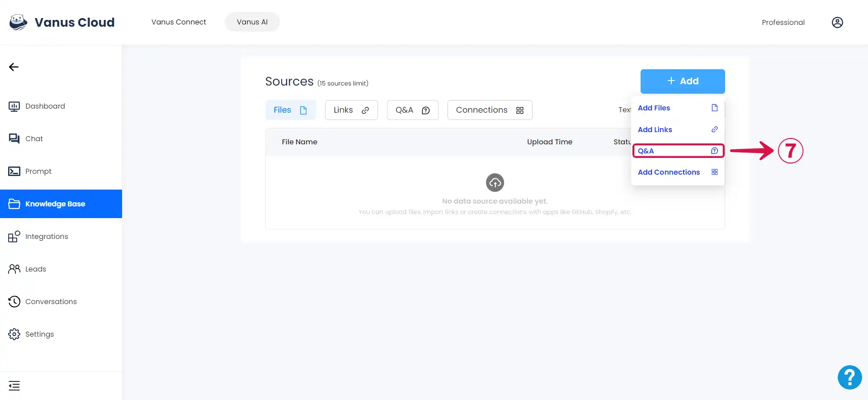Image resolution: width=868 pixels, height=400 pixels.
Task: Click the Chat bubbles icon
Action: [x=14, y=139]
